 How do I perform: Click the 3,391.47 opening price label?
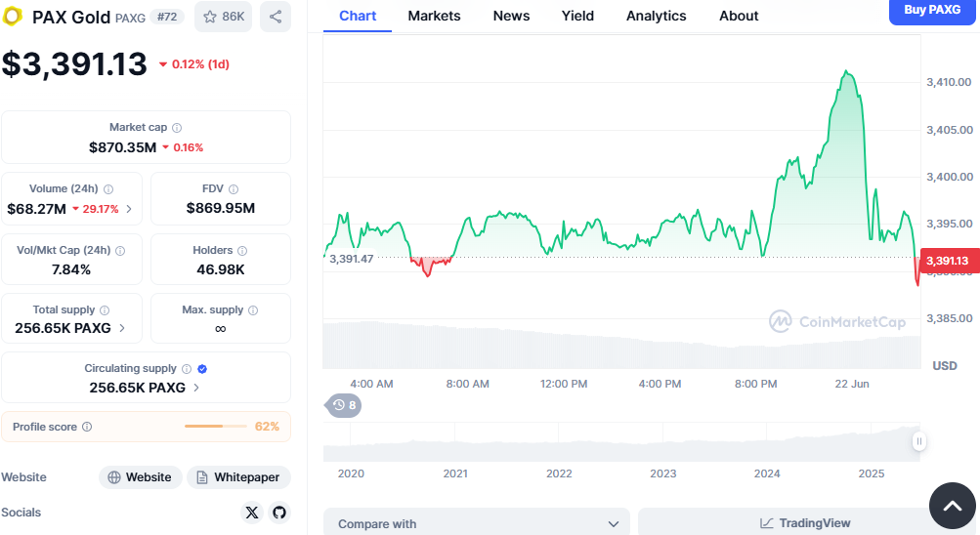point(351,259)
